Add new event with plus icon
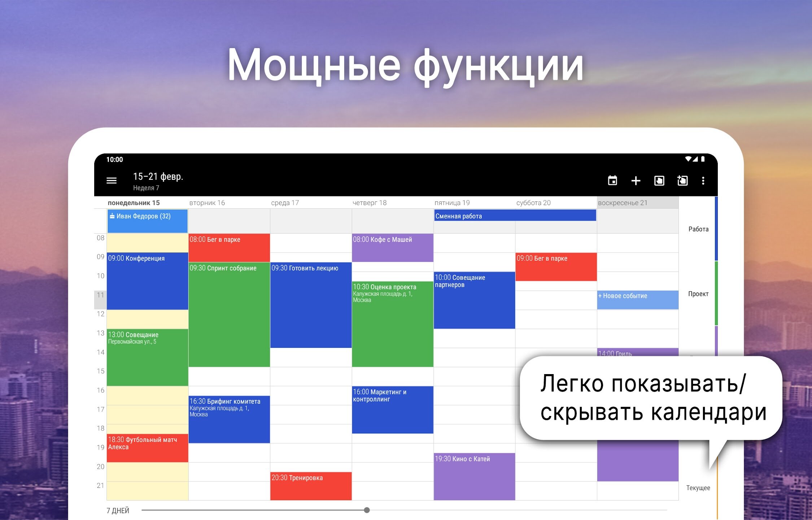This screenshot has height=520, width=812. point(636,181)
